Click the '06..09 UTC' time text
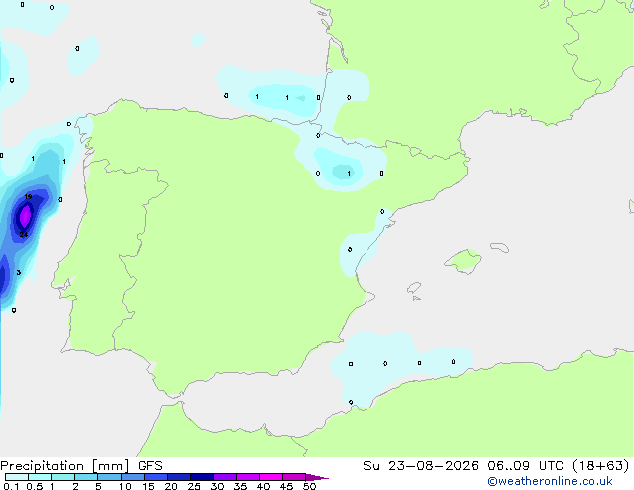The image size is (634, 490). click(525, 466)
